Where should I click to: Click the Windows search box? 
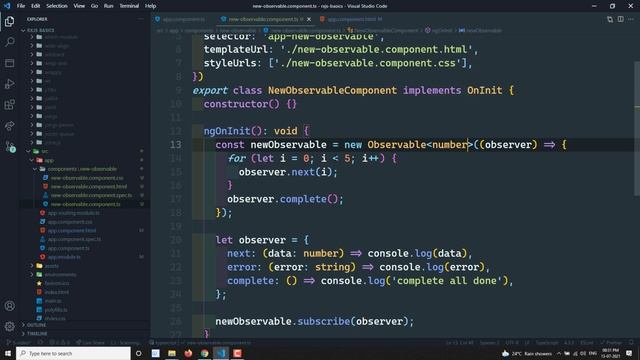73,353
